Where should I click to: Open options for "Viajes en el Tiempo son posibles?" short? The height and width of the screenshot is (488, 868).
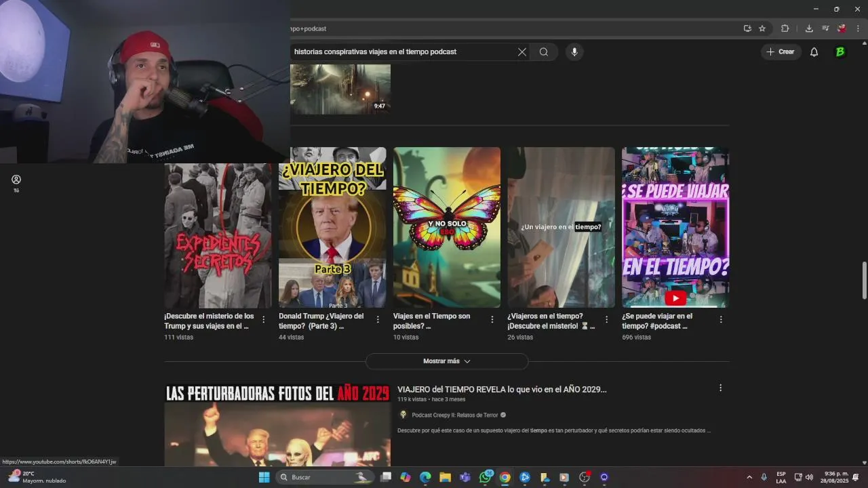492,320
